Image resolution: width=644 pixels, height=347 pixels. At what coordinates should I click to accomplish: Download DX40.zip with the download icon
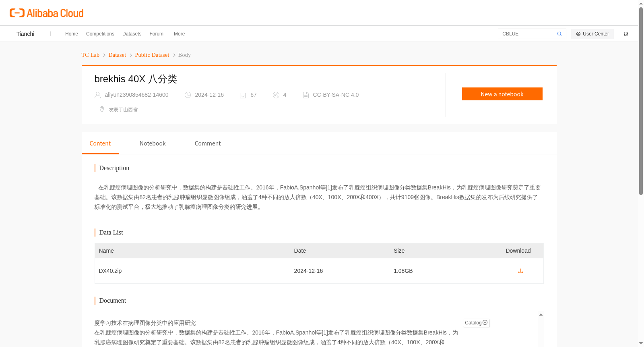(x=520, y=271)
